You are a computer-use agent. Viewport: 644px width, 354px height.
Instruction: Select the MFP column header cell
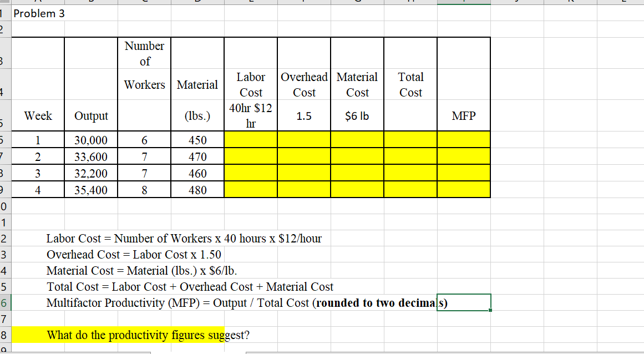[464, 115]
